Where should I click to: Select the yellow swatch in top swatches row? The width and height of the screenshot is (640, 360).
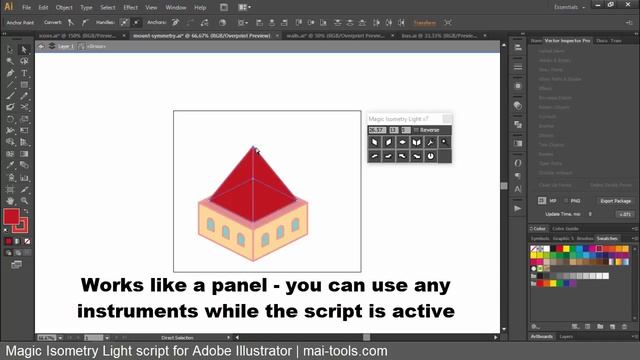click(x=566, y=248)
